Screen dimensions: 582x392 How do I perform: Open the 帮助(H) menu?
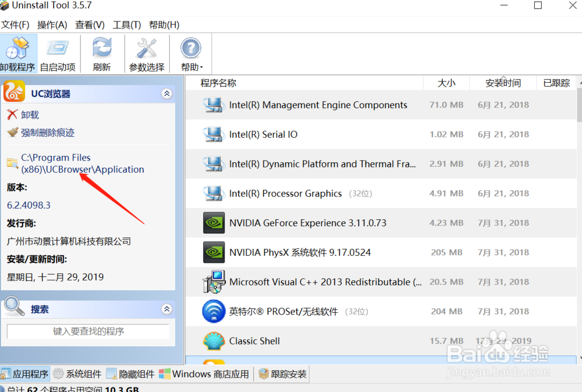click(164, 25)
